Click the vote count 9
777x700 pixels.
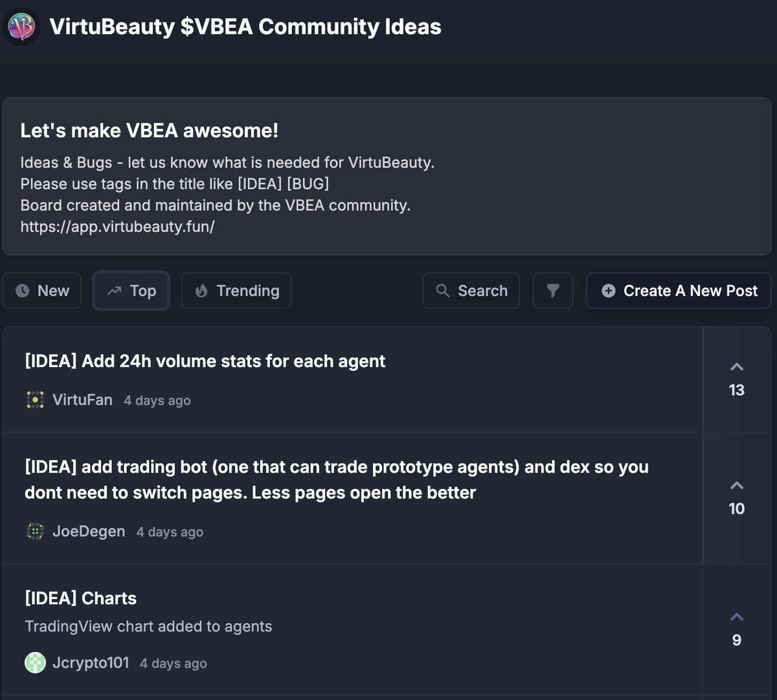click(737, 640)
